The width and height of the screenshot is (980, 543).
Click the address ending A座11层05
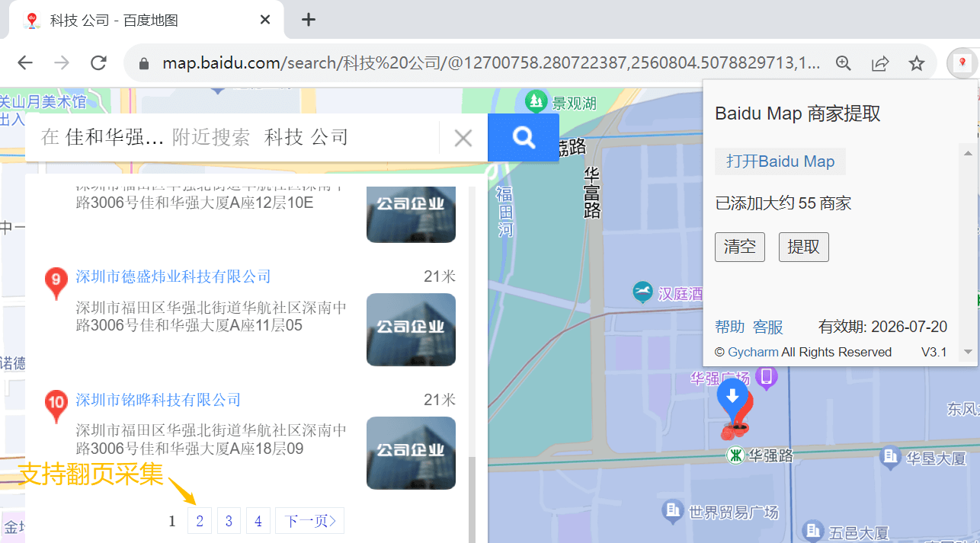[211, 317]
